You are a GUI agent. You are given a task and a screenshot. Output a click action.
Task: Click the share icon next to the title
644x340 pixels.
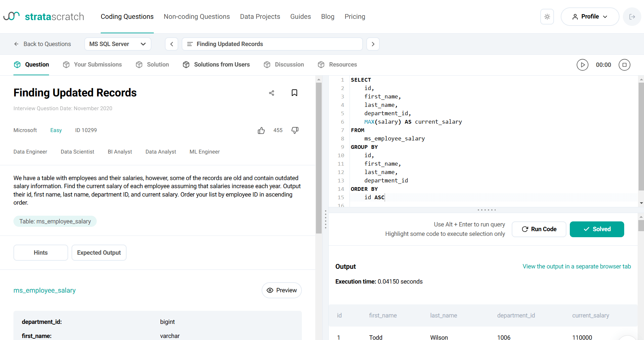click(272, 93)
